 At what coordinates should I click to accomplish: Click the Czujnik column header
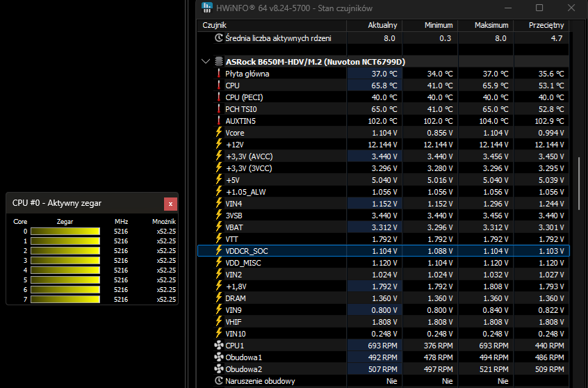[x=214, y=25]
